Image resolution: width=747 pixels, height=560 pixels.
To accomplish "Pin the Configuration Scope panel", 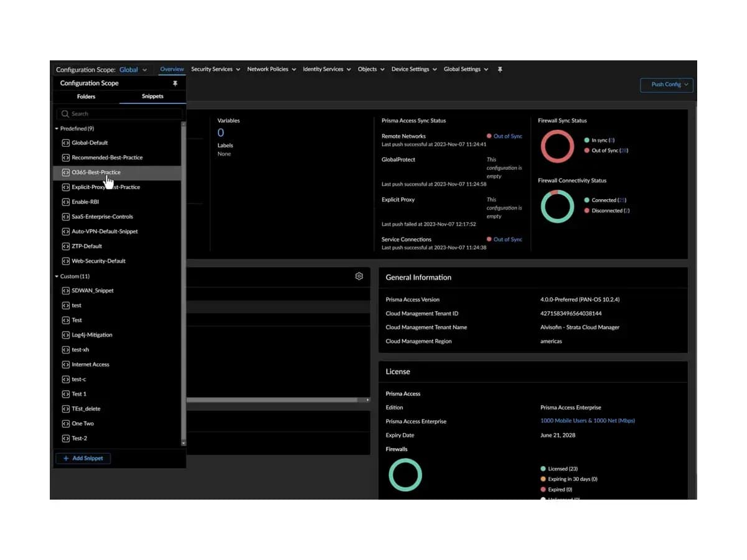I will pyautogui.click(x=175, y=83).
